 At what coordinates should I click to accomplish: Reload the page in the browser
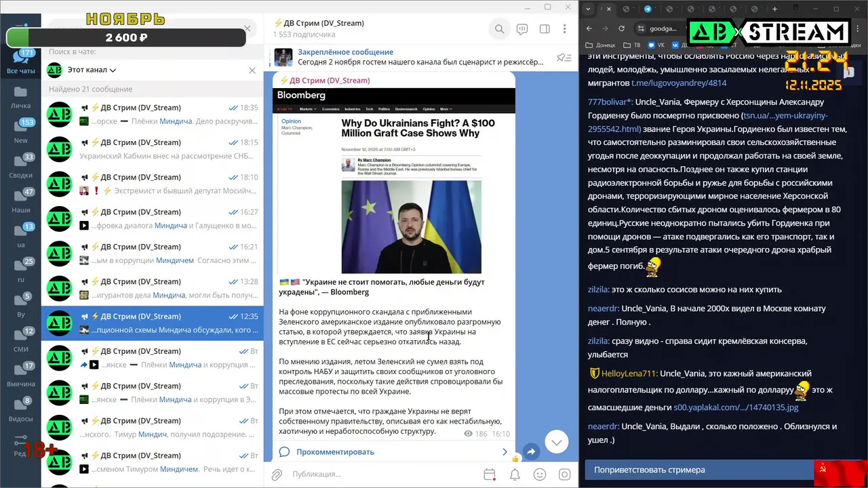click(622, 28)
